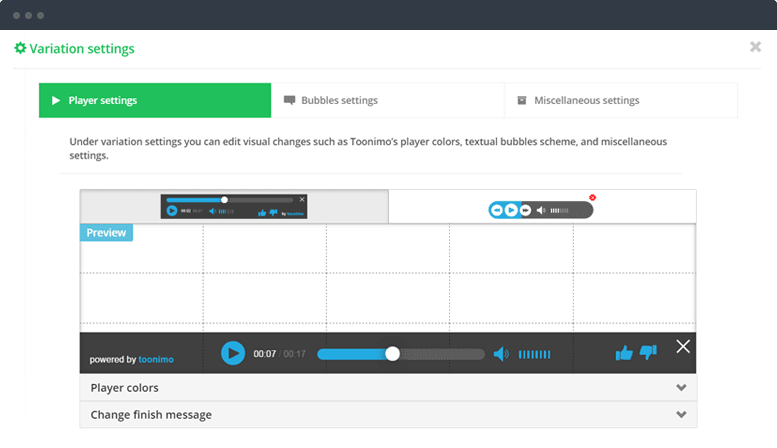Click the Miscellaneous settings box icon
Screen dimensions: 777x448
(522, 100)
